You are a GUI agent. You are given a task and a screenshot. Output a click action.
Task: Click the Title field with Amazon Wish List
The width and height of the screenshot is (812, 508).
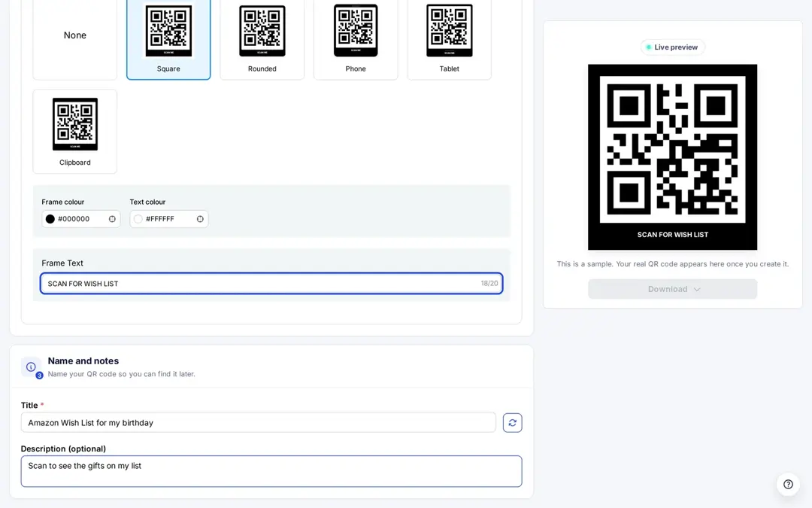coord(259,422)
